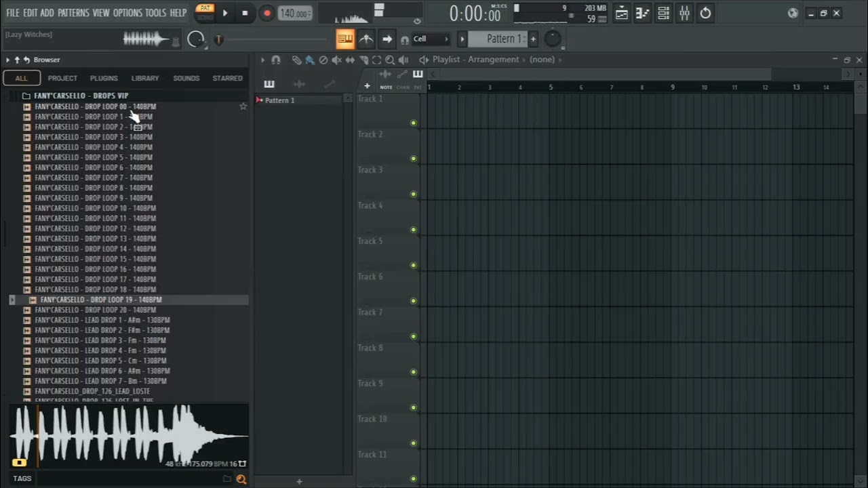
Task: Open the PATTERNS menu
Action: (x=73, y=13)
